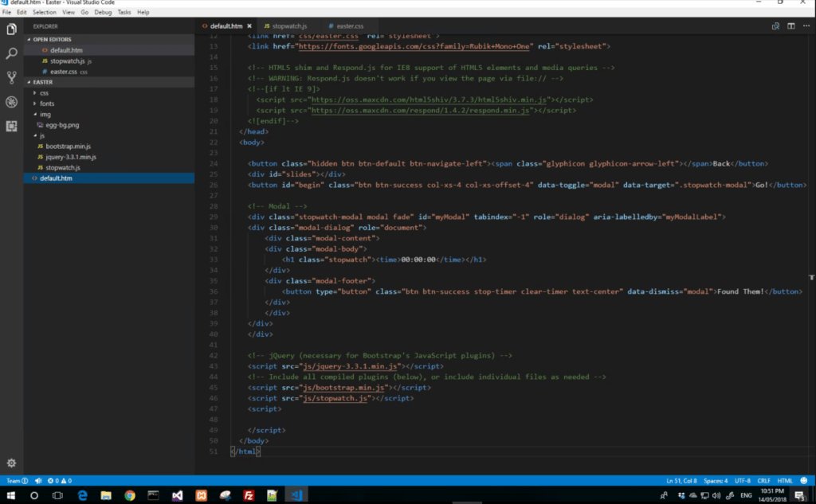Open the Debug menu

[x=103, y=12]
